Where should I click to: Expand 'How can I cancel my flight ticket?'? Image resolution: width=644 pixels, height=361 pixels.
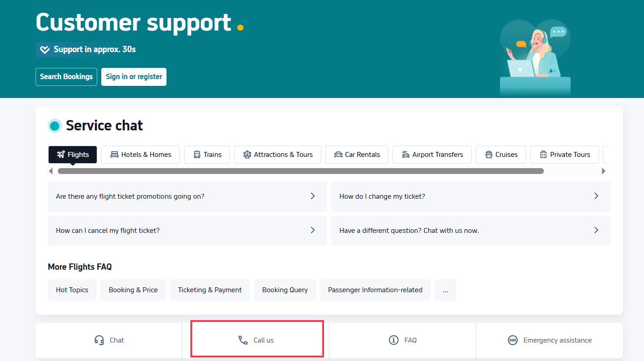187,231
